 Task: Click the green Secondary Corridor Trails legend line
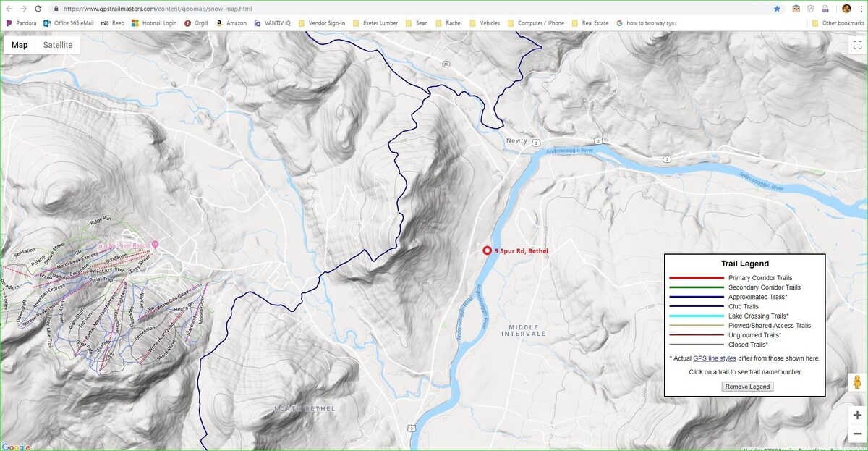point(697,287)
